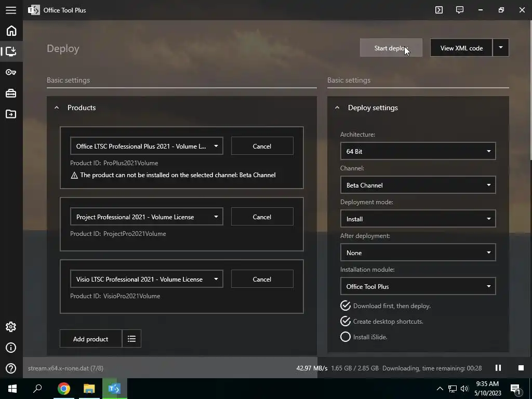Go to the Home page icon

11,31
